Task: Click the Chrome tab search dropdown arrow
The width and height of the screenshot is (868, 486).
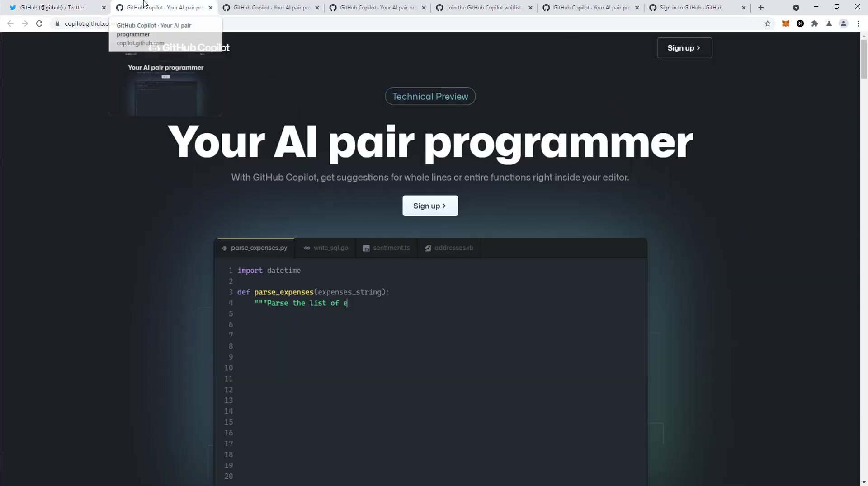Action: pos(796,8)
